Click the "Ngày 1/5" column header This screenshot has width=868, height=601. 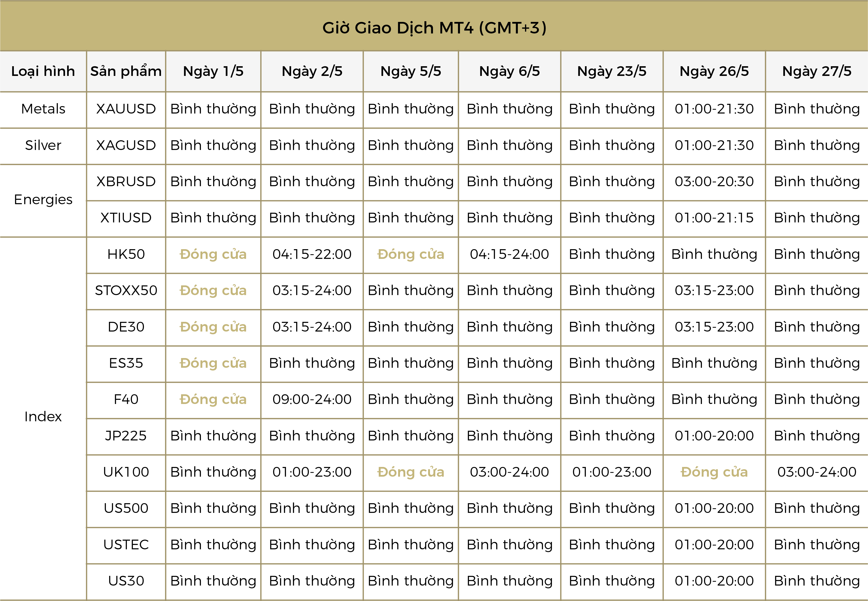[x=213, y=71]
